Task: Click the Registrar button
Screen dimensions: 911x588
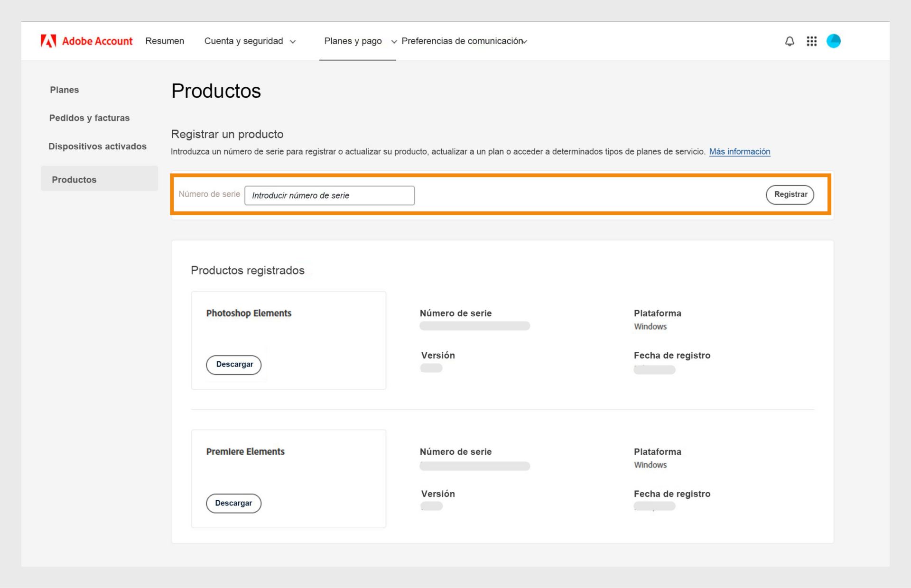Action: tap(790, 194)
